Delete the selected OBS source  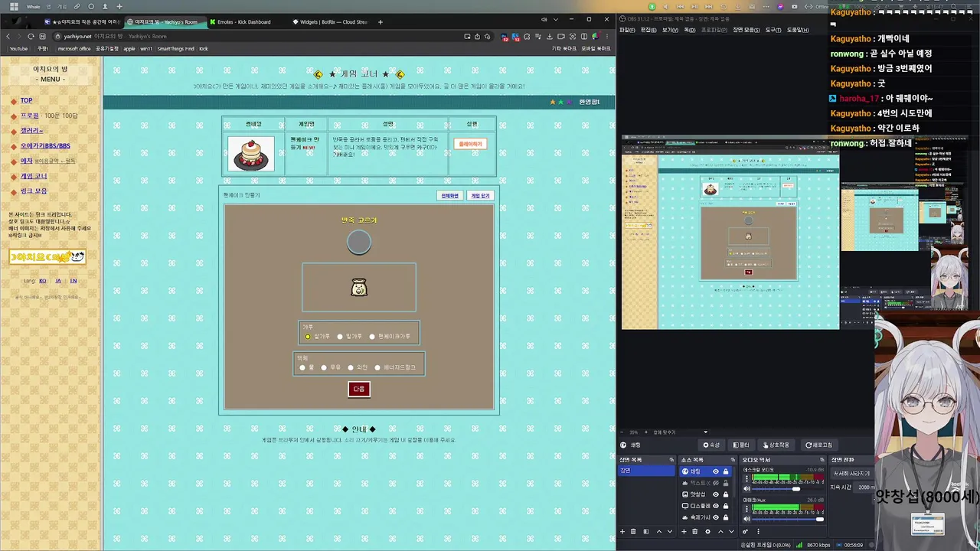(695, 531)
